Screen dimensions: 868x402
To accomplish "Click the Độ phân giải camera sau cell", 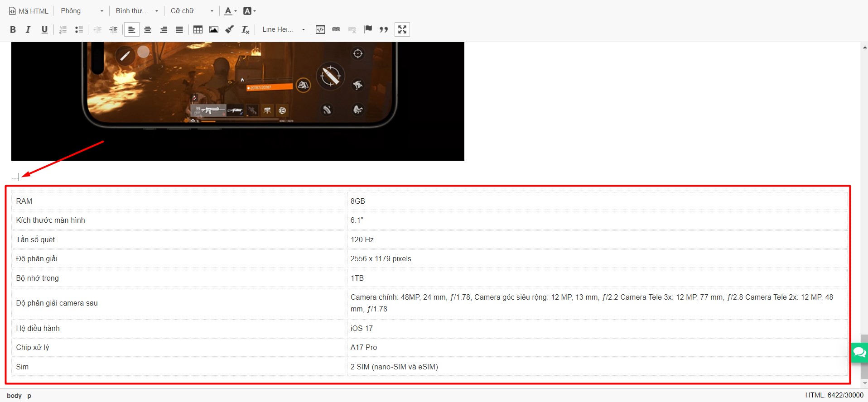I will (x=179, y=303).
